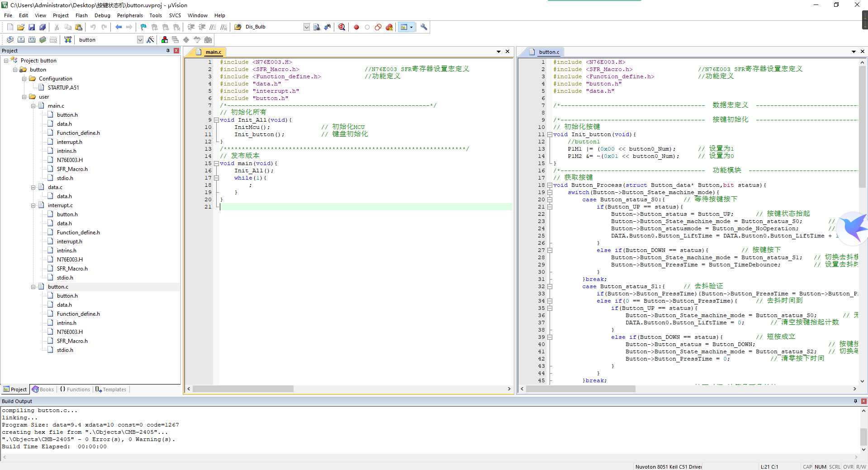Save the current file
The image size is (868, 470).
(32, 27)
